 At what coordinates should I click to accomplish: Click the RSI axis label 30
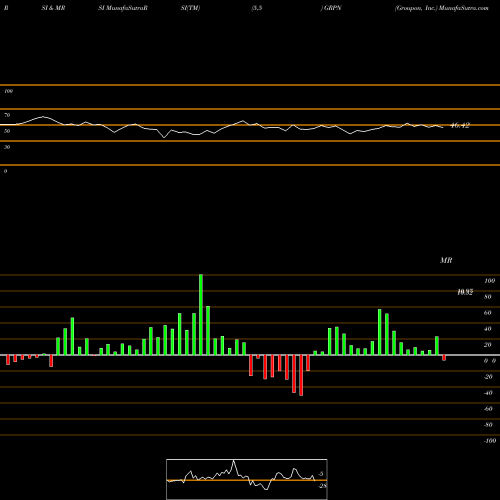pyautogui.click(x=7, y=147)
